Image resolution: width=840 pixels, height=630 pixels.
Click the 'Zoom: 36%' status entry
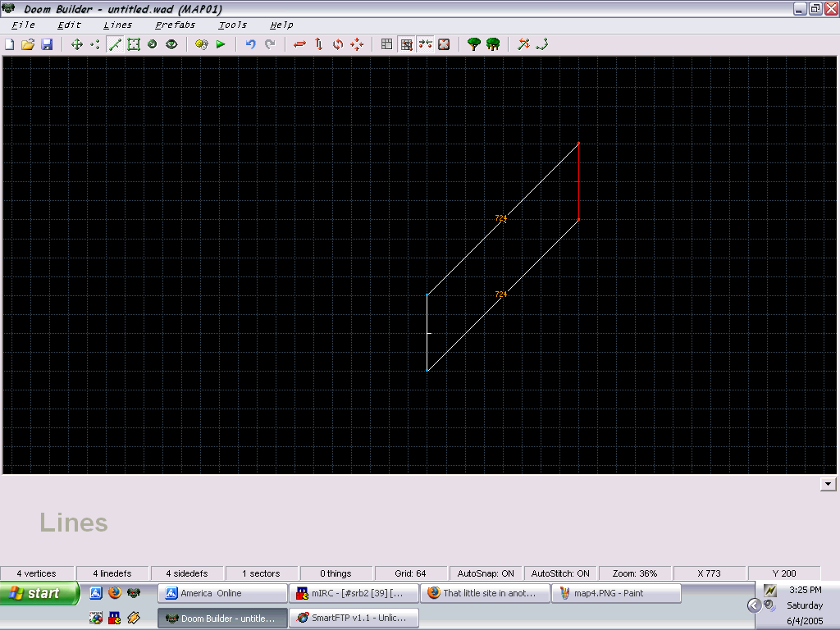[634, 573]
